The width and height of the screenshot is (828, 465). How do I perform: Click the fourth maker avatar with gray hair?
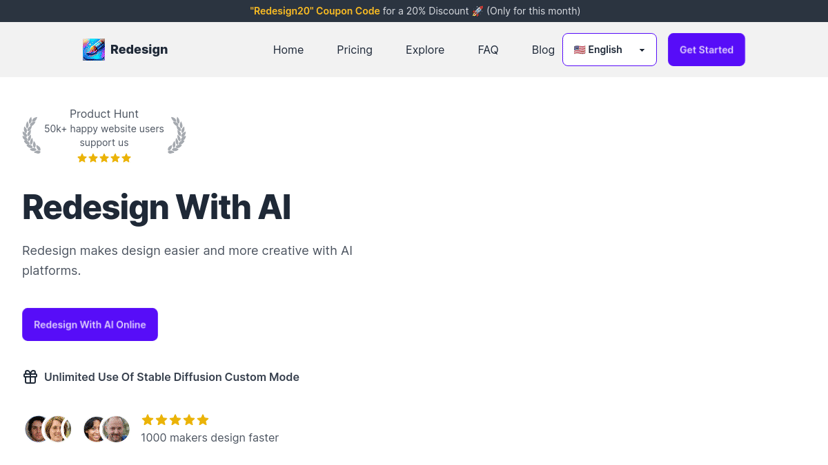click(116, 429)
